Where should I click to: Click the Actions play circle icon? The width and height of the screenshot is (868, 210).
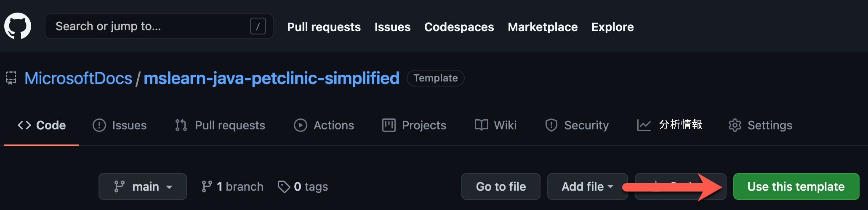coord(301,125)
